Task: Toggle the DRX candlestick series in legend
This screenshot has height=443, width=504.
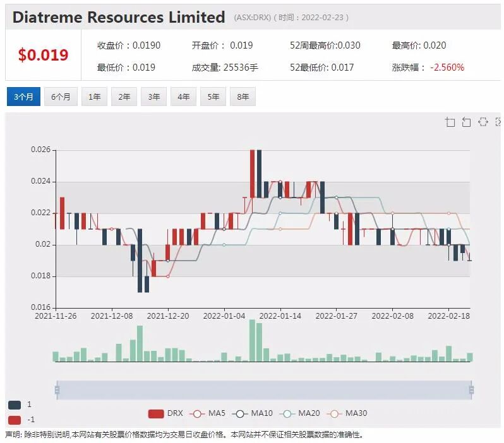Action: [x=165, y=413]
